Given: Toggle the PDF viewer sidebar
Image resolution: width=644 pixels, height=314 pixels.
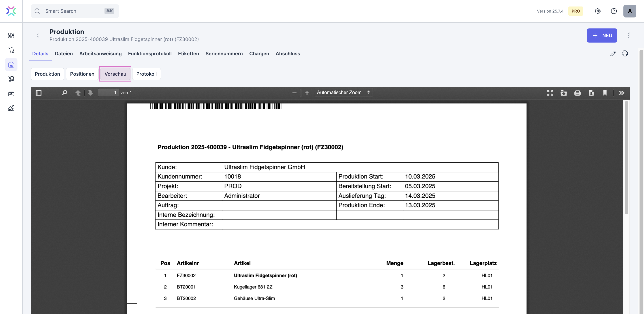Looking at the screenshot, I should [x=38, y=93].
